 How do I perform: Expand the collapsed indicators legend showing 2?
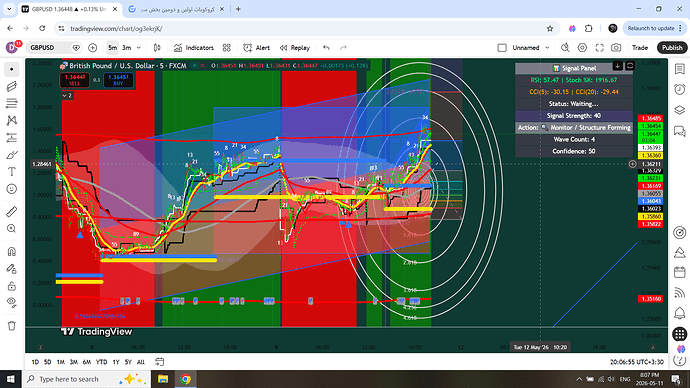click(67, 95)
